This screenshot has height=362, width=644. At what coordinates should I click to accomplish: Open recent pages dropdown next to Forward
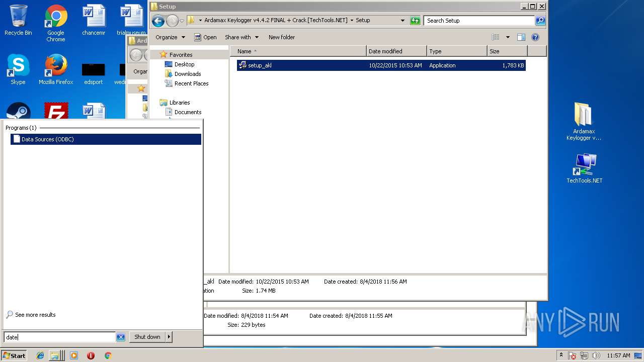coord(182,21)
